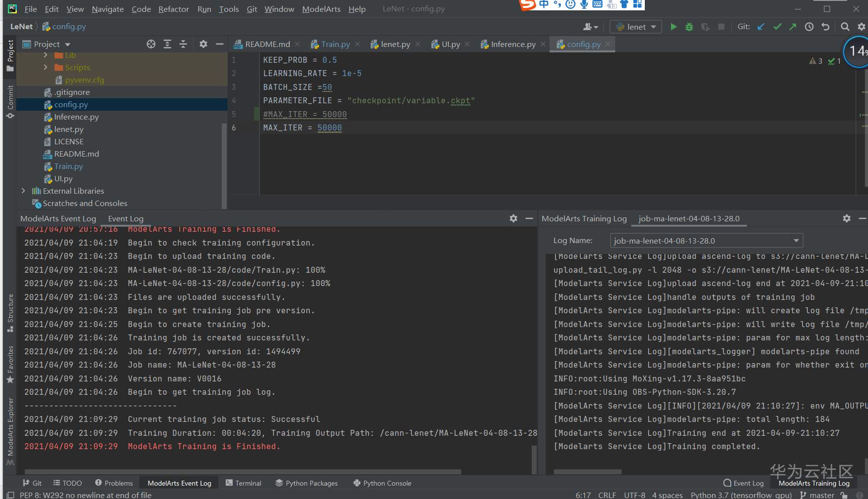Expand the Log Name combo box
Screen dimensions: 868x499
point(796,241)
